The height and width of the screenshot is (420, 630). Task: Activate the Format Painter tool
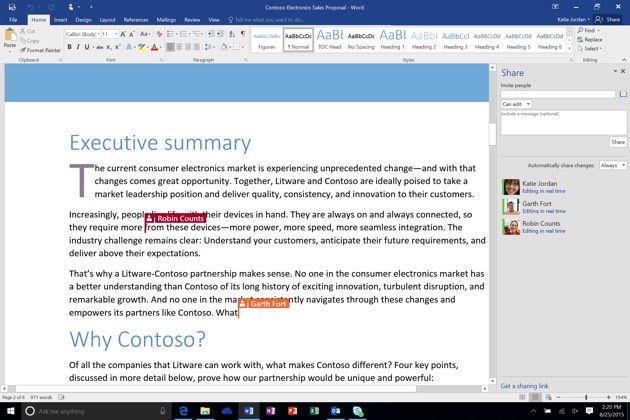click(x=40, y=50)
